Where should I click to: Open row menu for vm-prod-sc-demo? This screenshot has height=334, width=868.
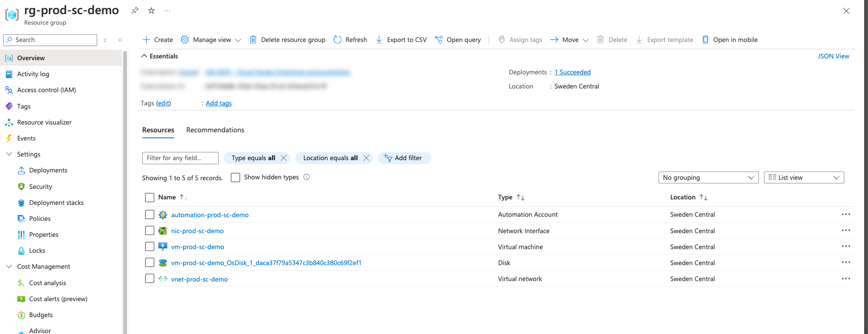coord(846,246)
